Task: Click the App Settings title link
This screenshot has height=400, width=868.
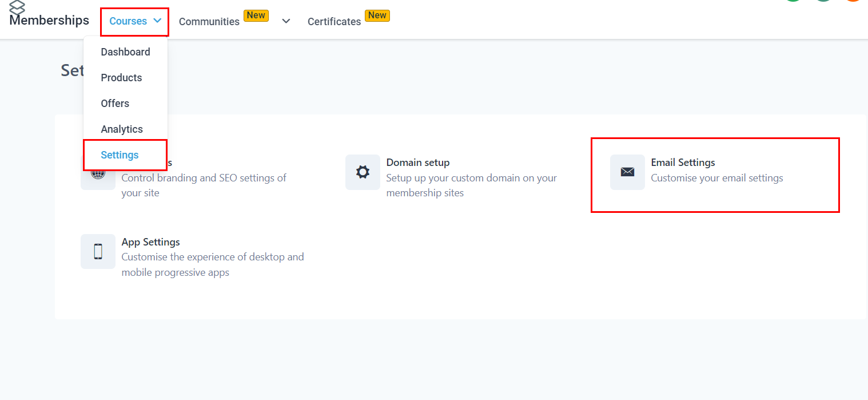Action: (150, 242)
